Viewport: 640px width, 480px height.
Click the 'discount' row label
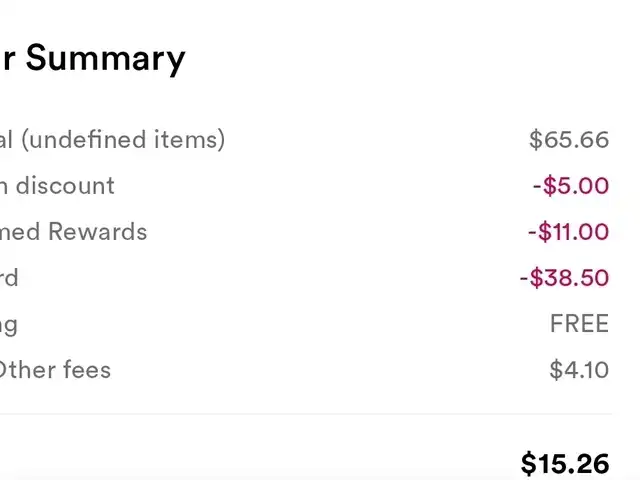65,186
